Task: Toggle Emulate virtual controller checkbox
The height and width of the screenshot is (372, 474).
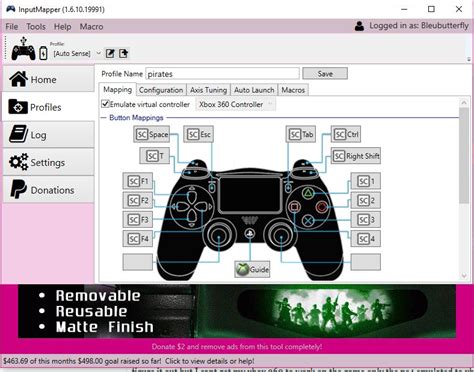Action: tap(105, 104)
